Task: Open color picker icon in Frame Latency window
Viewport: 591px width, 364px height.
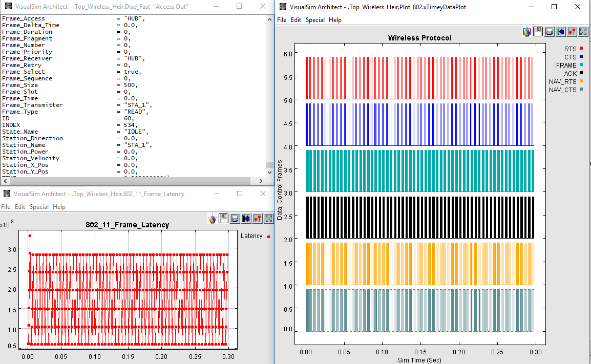Action: pyautogui.click(x=213, y=219)
